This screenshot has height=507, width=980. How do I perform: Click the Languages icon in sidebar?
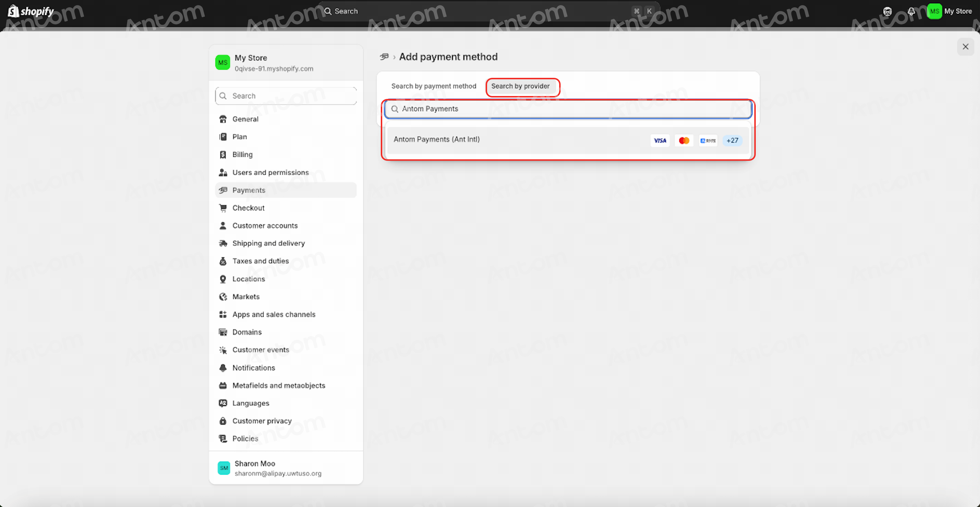[223, 403]
